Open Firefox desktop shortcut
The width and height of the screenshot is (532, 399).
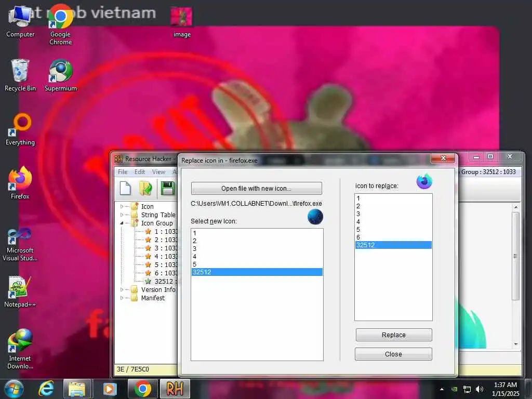(20, 183)
